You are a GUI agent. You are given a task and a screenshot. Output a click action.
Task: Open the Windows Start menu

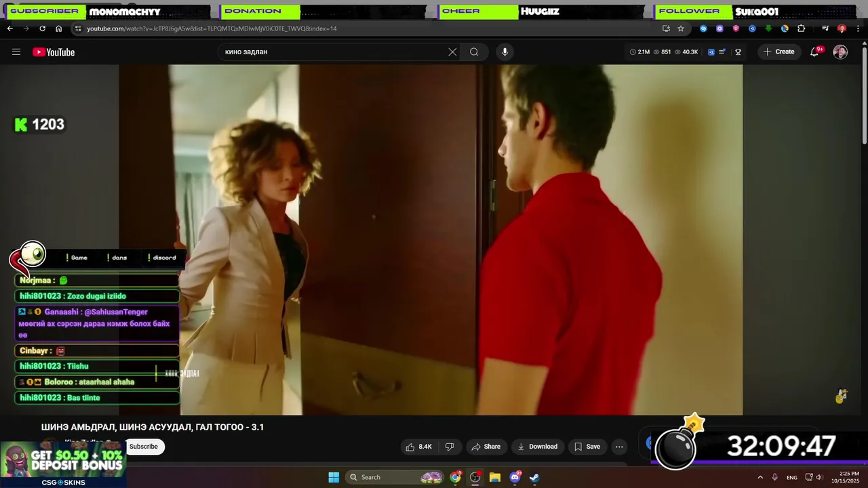point(334,477)
